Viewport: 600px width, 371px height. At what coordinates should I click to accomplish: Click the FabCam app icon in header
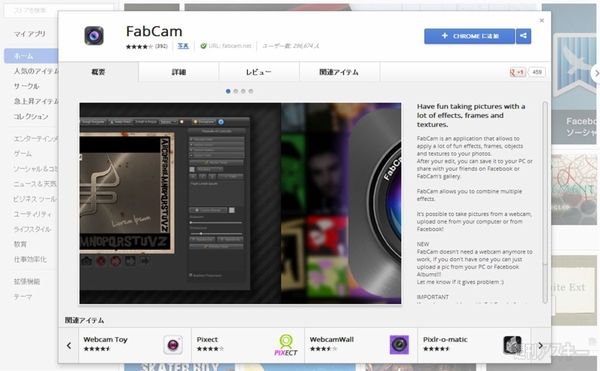coord(94,36)
